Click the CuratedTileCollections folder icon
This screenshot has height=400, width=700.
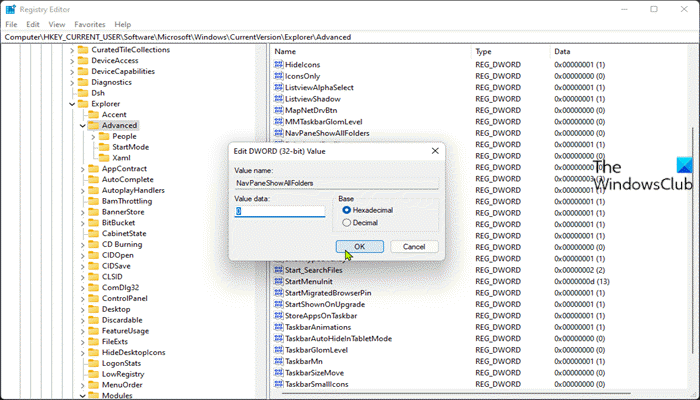point(83,50)
